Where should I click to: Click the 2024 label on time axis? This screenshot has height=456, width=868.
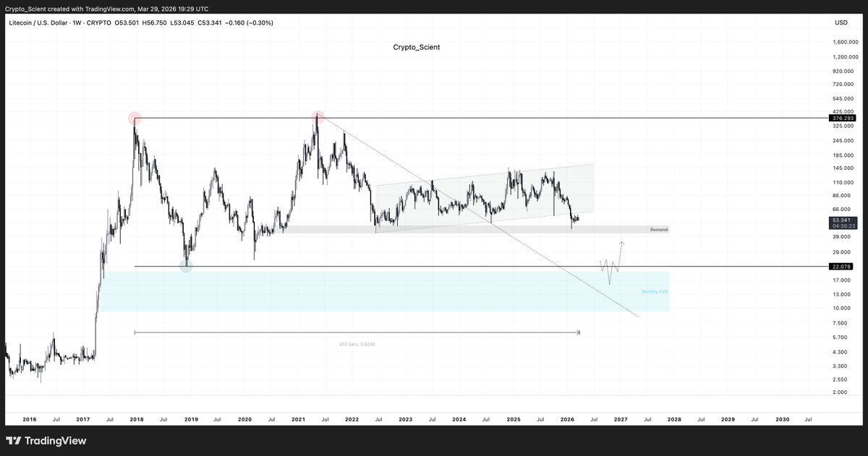coord(459,419)
